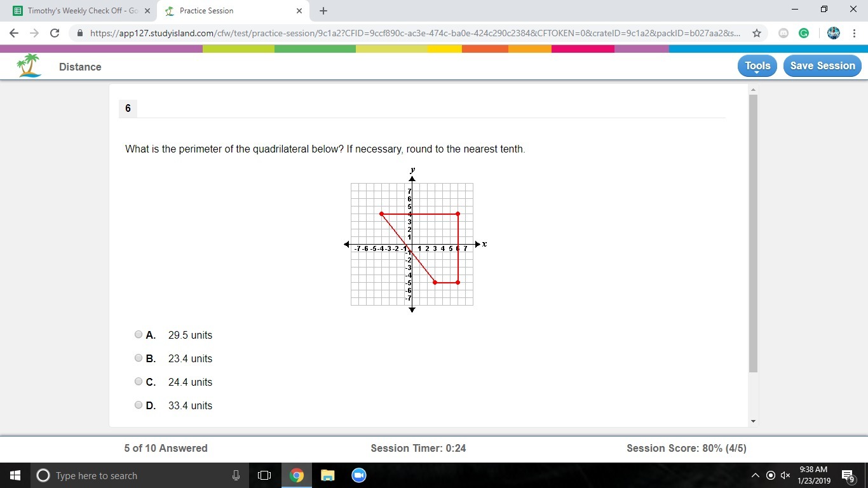
Task: Open Windows Task View
Action: [264, 475]
